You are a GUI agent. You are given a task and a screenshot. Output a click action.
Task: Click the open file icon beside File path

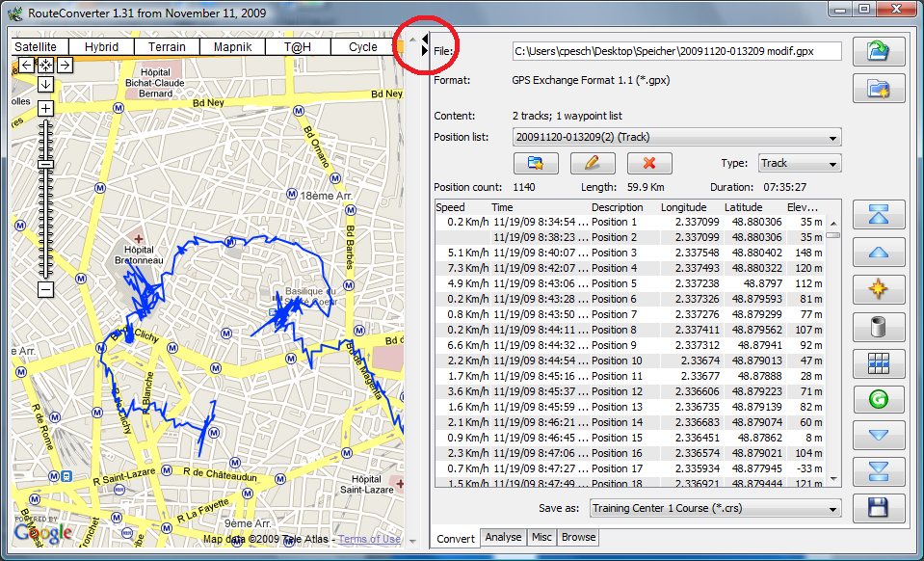879,51
